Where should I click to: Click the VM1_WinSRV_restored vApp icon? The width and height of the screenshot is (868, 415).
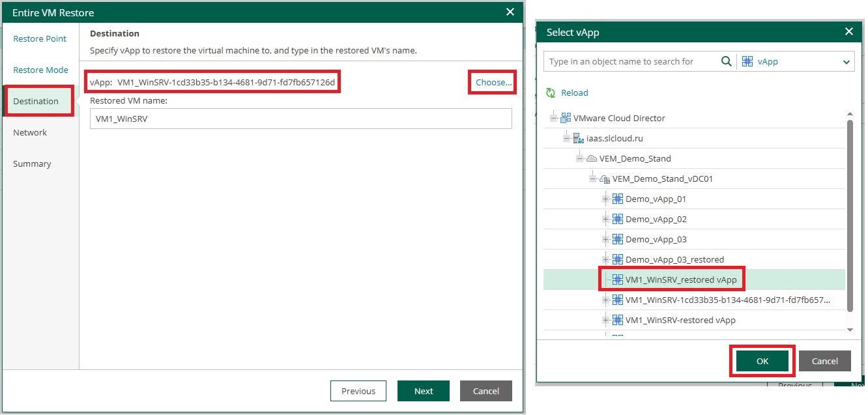pyautogui.click(x=618, y=279)
